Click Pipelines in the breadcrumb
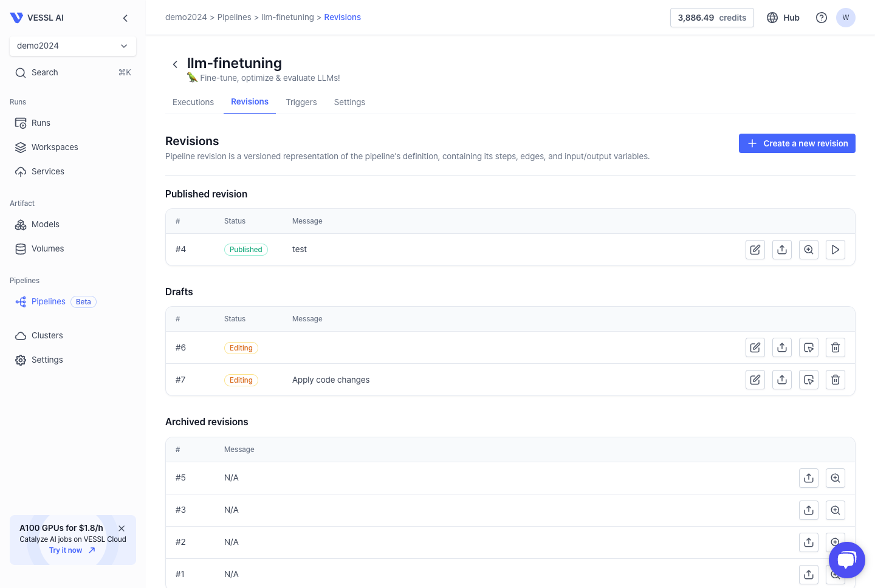Viewport: 875px width, 588px height. pos(235,17)
